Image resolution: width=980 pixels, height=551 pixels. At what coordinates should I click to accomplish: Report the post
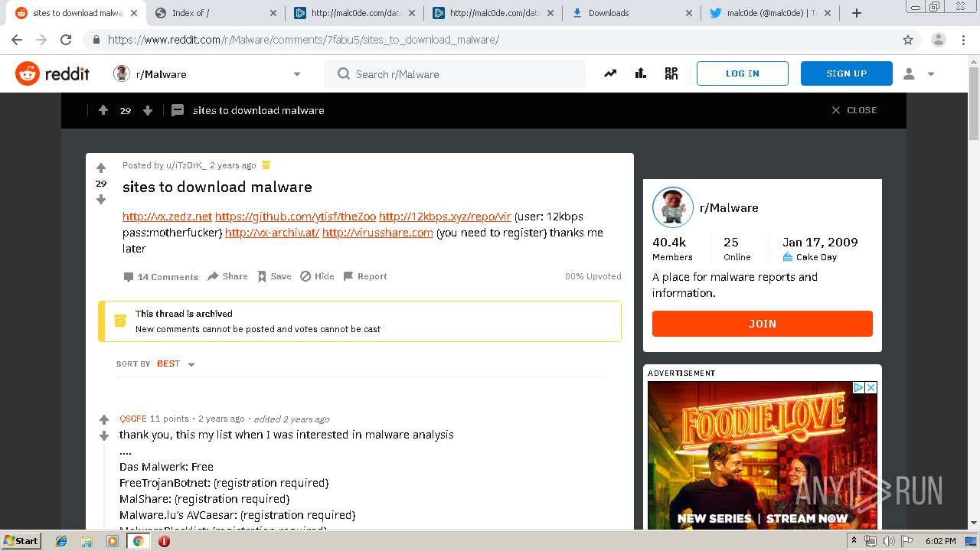tap(365, 276)
